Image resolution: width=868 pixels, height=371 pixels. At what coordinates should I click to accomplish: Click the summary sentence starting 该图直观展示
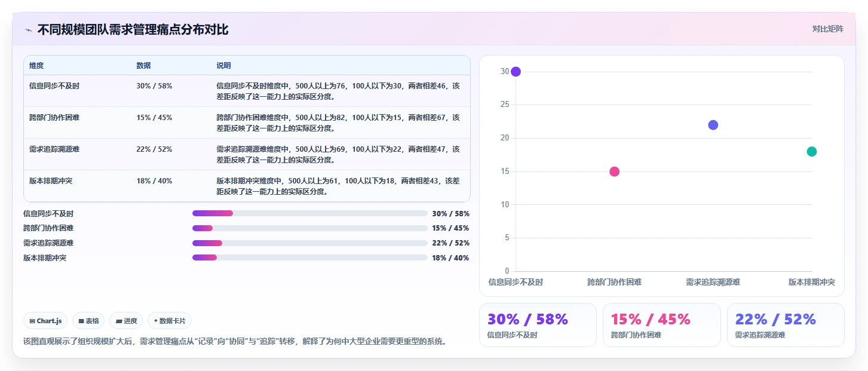coord(235,342)
